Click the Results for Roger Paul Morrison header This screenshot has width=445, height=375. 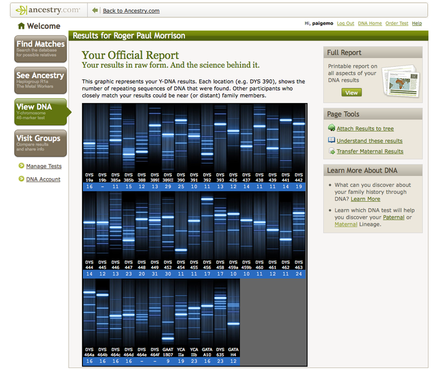[x=129, y=36]
